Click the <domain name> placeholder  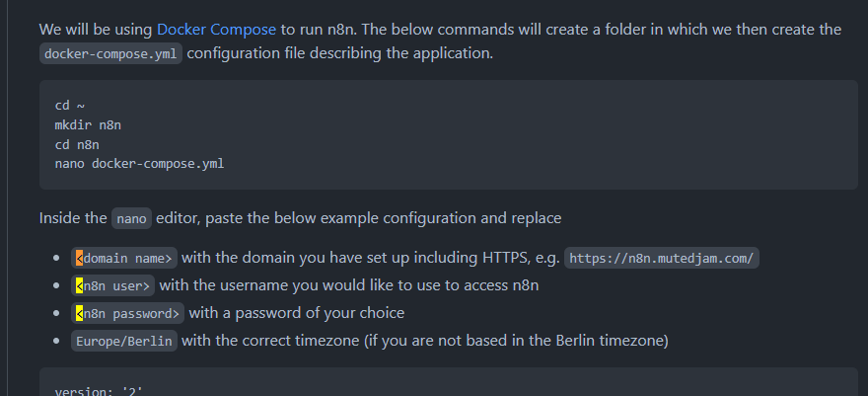coord(124,259)
